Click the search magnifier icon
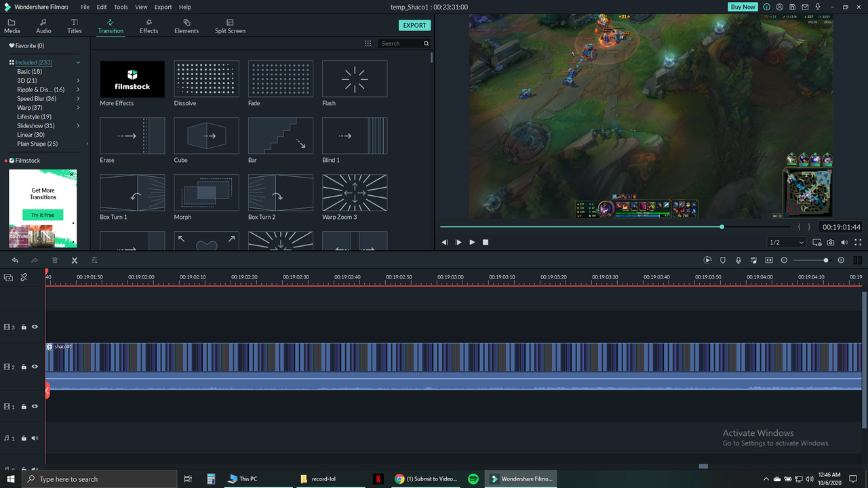 [x=427, y=43]
